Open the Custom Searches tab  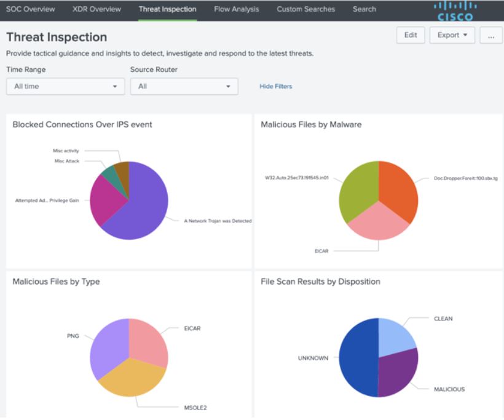pyautogui.click(x=305, y=9)
